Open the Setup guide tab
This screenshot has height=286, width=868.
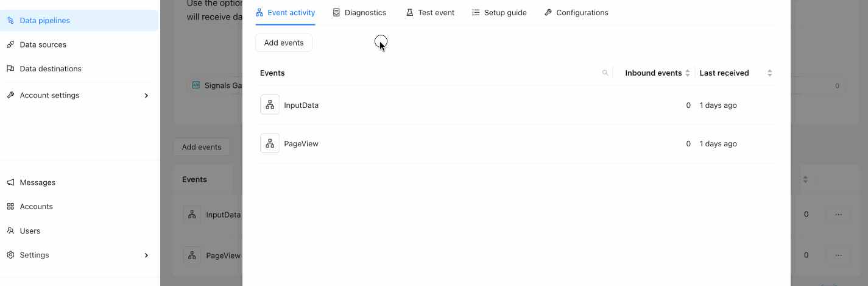(x=499, y=13)
